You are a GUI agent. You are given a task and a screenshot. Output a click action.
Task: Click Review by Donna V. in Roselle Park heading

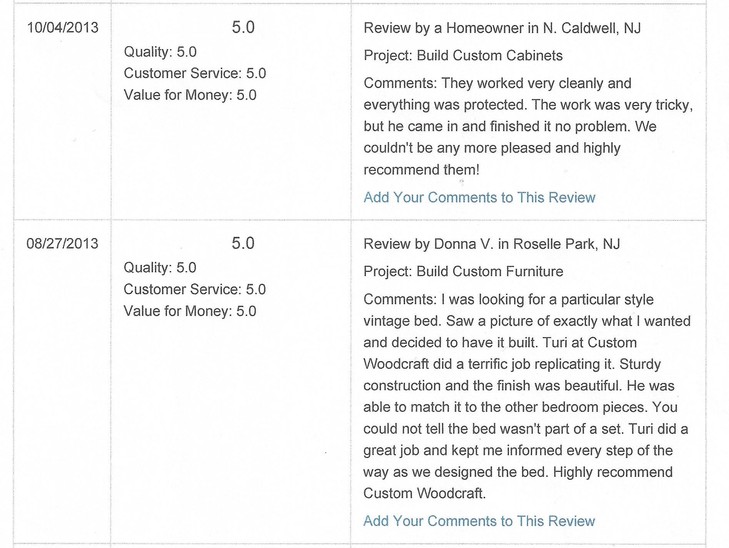coord(492,244)
